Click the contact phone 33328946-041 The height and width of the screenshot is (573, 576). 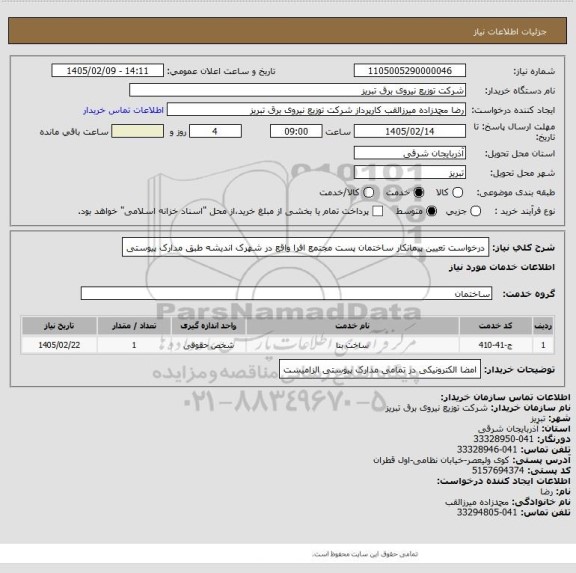pyautogui.click(x=487, y=450)
